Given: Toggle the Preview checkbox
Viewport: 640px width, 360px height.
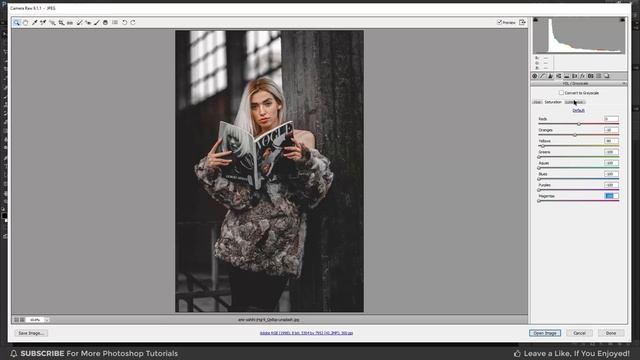Looking at the screenshot, I should click(x=499, y=22).
